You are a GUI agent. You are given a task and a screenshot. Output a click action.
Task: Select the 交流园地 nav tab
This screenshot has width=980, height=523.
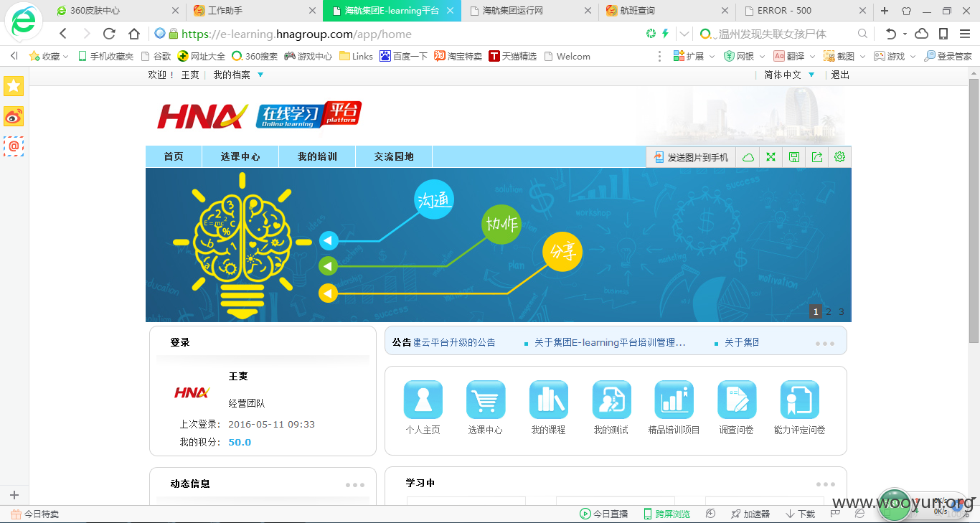(x=394, y=156)
